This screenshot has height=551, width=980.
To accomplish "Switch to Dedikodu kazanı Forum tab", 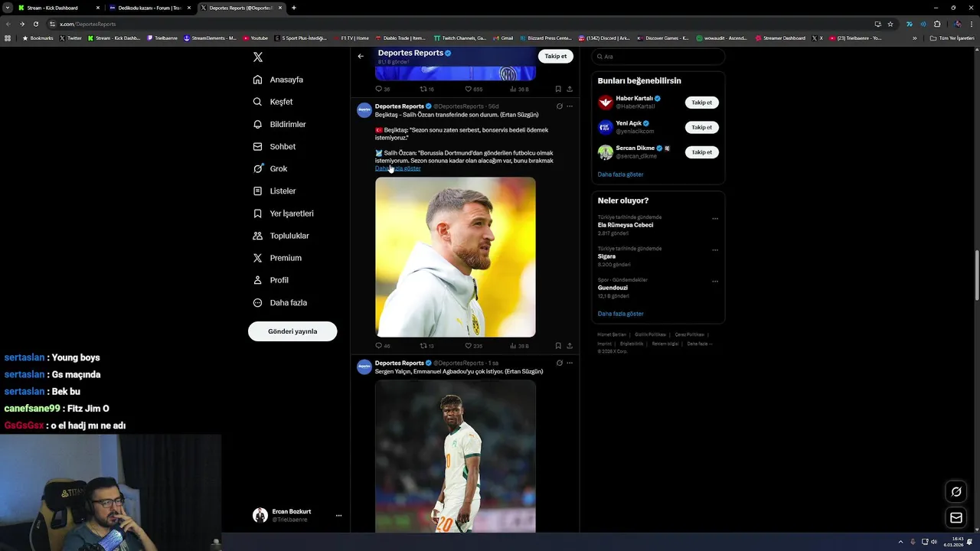I will point(149,8).
